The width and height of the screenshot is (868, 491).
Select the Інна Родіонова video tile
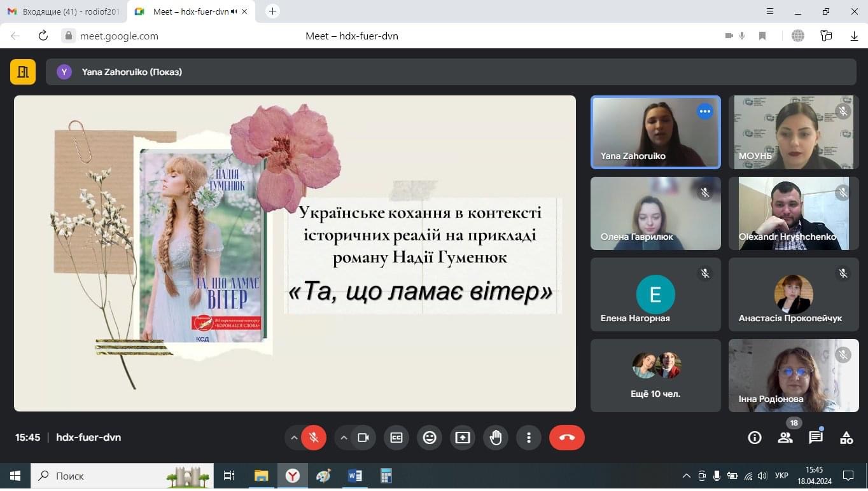coord(794,375)
